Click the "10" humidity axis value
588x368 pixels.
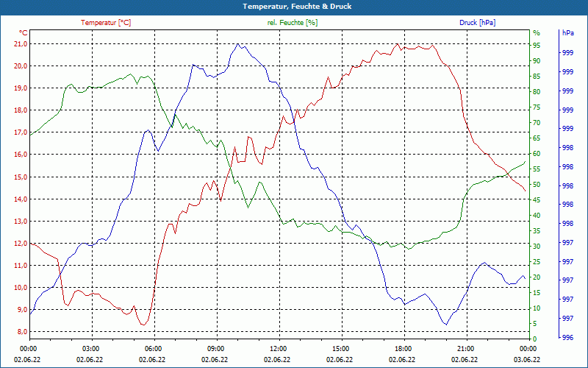(537, 308)
